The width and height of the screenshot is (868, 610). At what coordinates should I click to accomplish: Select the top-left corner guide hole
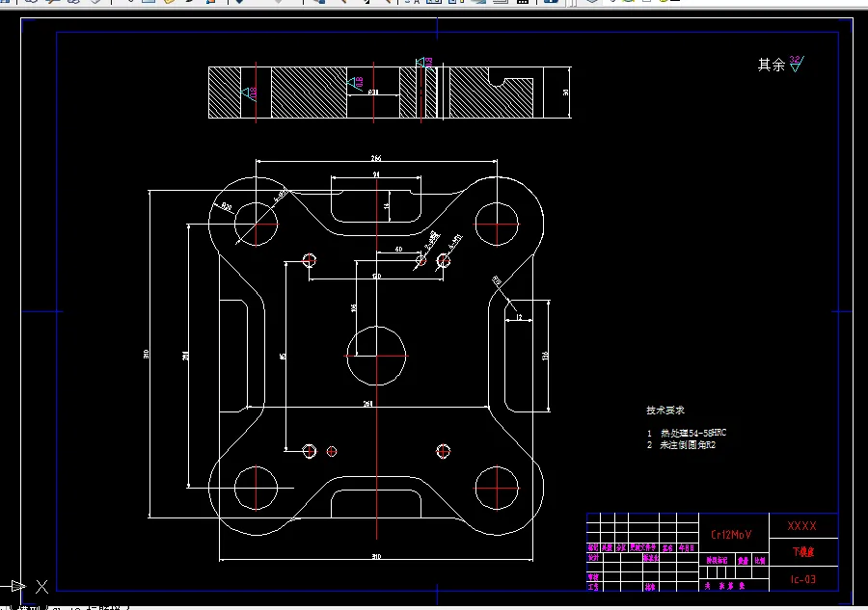coord(256,224)
